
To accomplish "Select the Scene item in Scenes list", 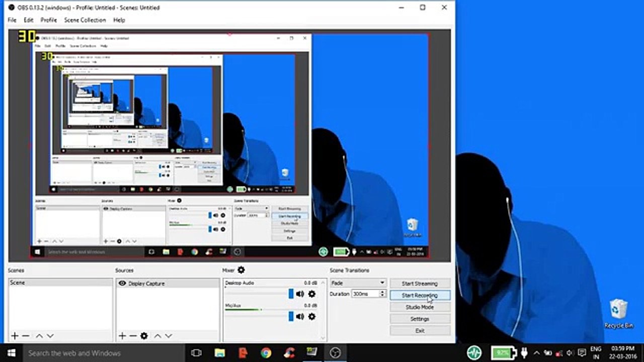I will click(x=60, y=283).
